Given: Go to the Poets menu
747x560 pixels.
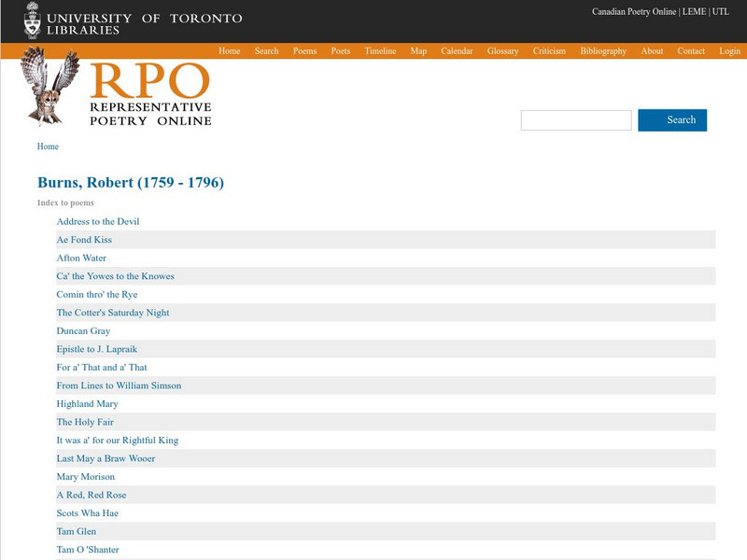Looking at the screenshot, I should point(341,51).
